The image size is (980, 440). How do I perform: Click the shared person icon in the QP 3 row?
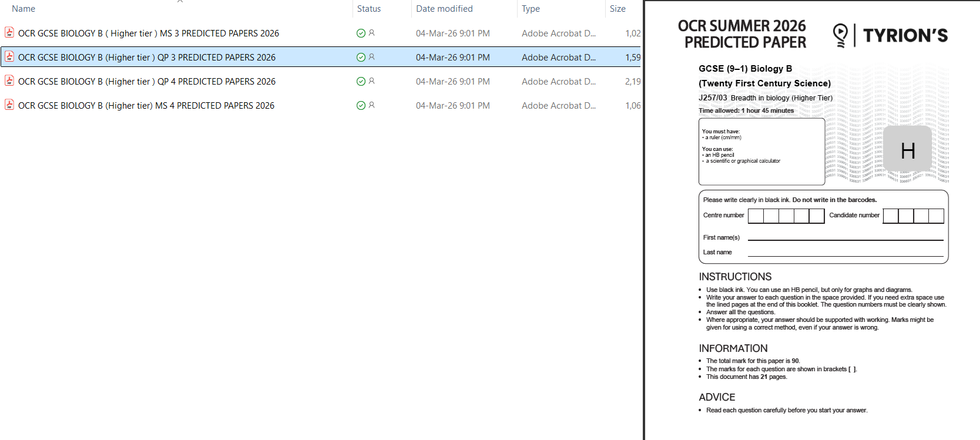[371, 57]
